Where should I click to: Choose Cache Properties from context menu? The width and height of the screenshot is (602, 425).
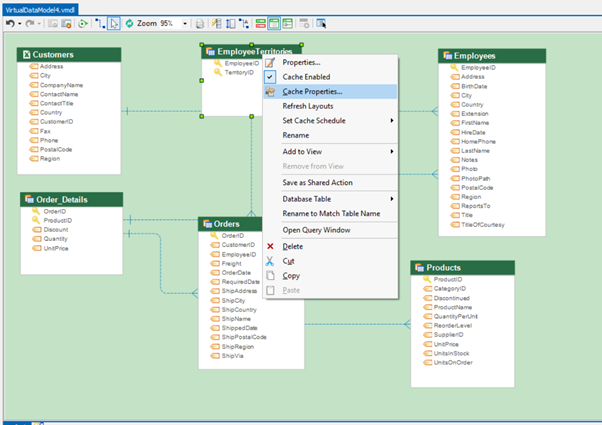coord(312,92)
